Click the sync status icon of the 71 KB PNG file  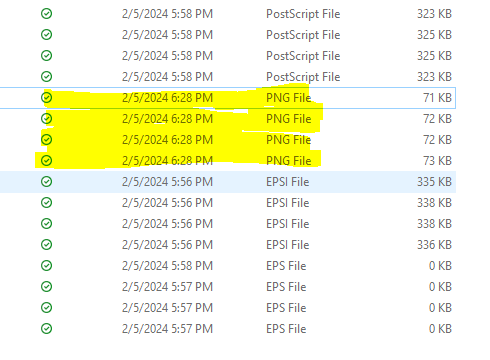46,98
